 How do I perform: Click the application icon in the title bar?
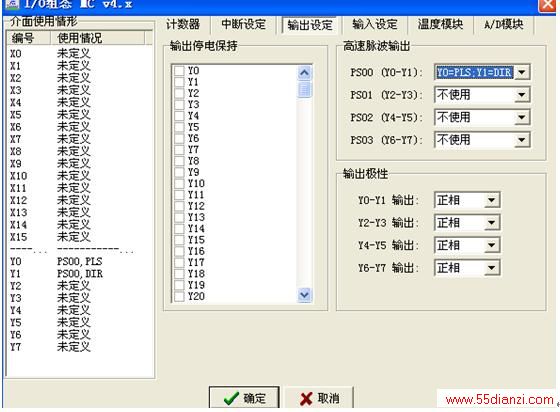[x=11, y=4]
